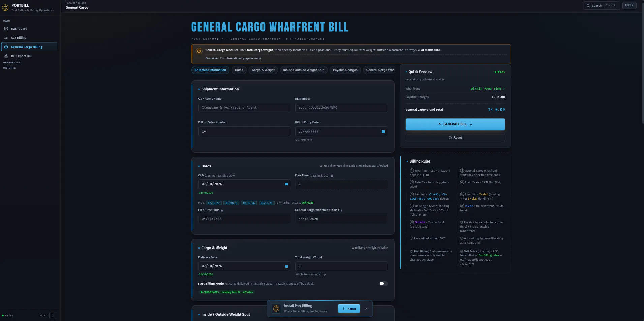
Task: Open calendar icon for Delivery Date
Action: pyautogui.click(x=286, y=266)
